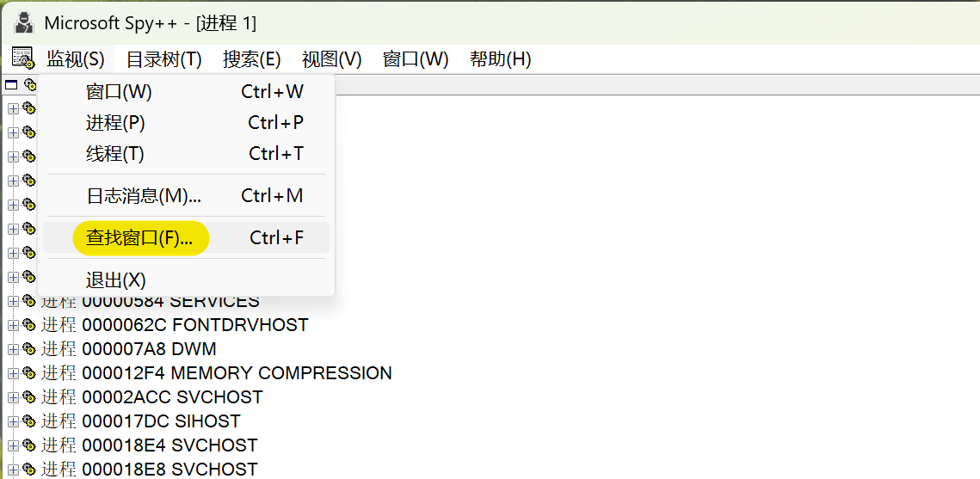Click the process document icon in menu bar

22,58
